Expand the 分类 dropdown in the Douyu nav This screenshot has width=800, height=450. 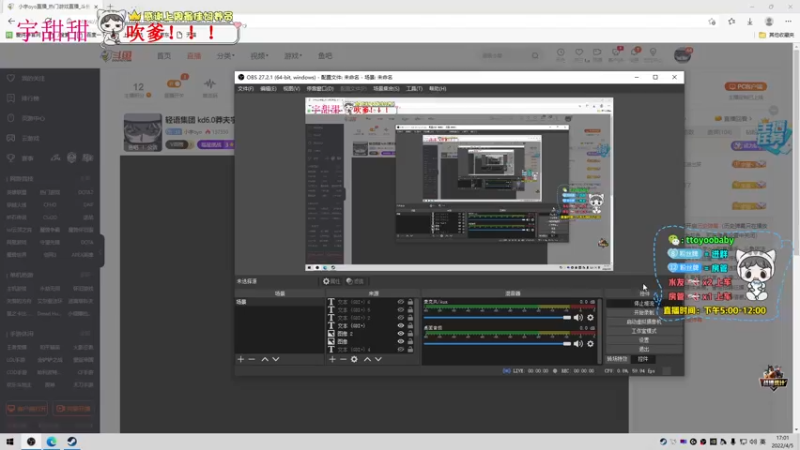226,56
